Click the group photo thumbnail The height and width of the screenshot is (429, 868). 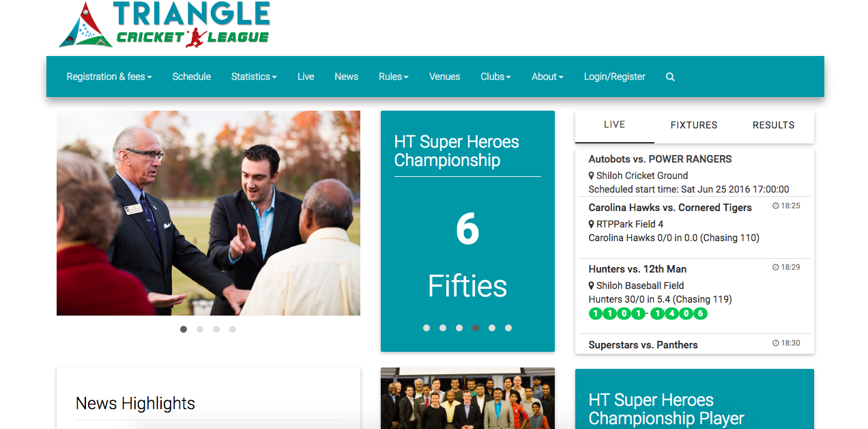coord(467,398)
